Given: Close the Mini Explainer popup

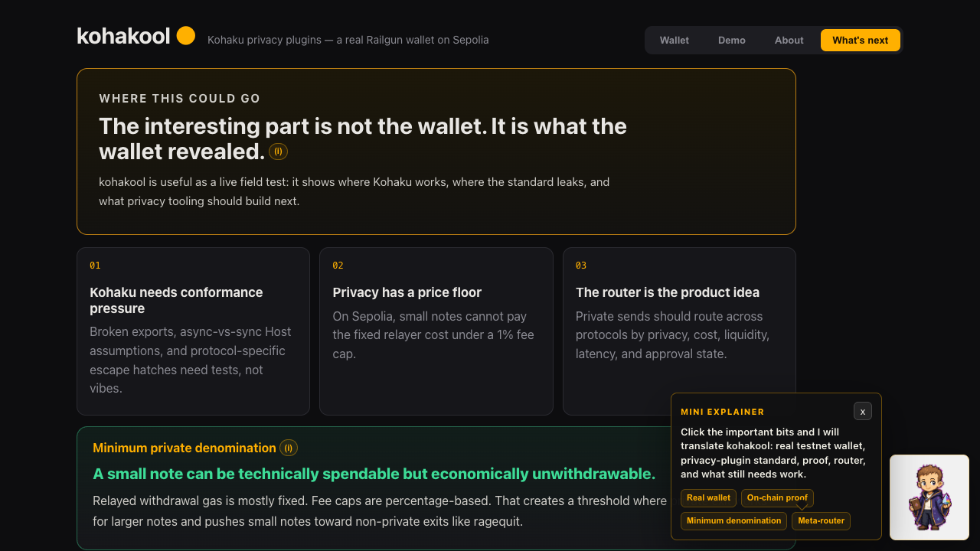Looking at the screenshot, I should click(863, 412).
